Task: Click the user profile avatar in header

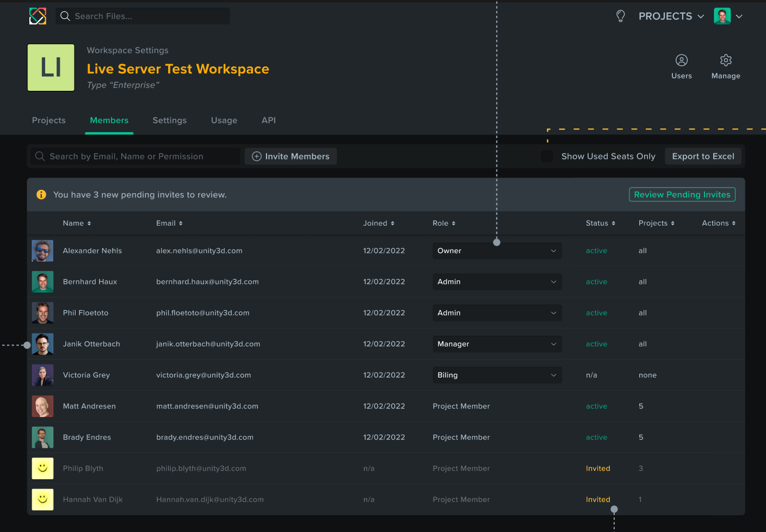Action: 722,16
